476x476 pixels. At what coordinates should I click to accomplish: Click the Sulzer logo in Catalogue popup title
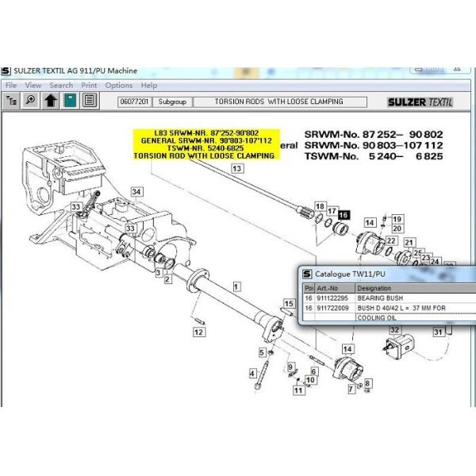click(308, 274)
